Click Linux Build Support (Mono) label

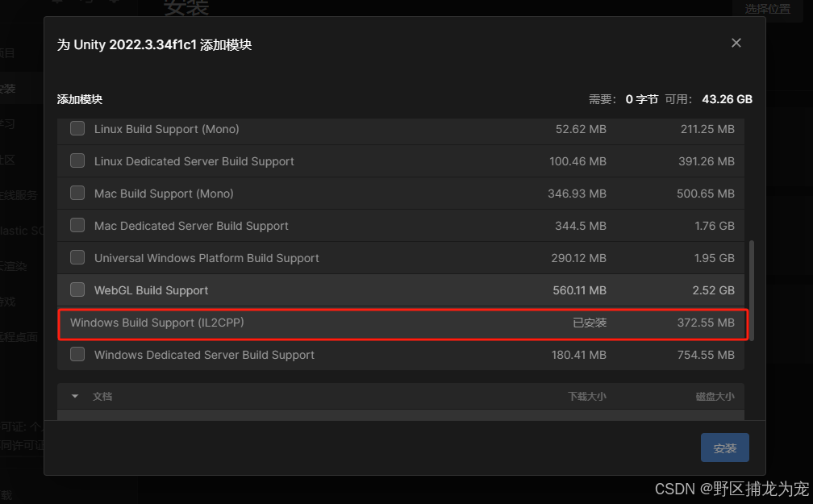[166, 130]
